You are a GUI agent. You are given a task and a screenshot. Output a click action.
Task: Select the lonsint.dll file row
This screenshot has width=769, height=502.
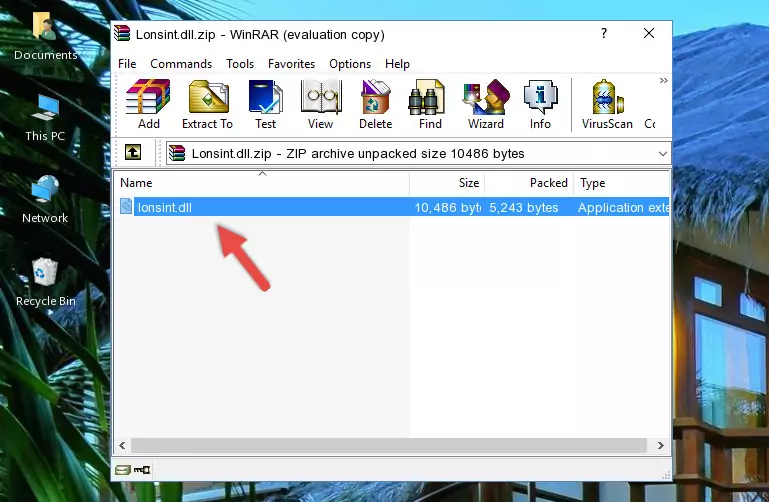click(394, 207)
